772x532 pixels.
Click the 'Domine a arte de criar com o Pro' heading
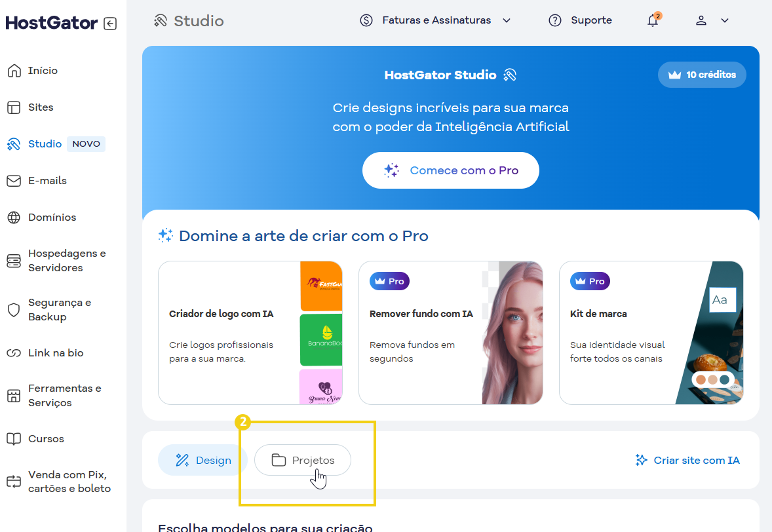(304, 236)
